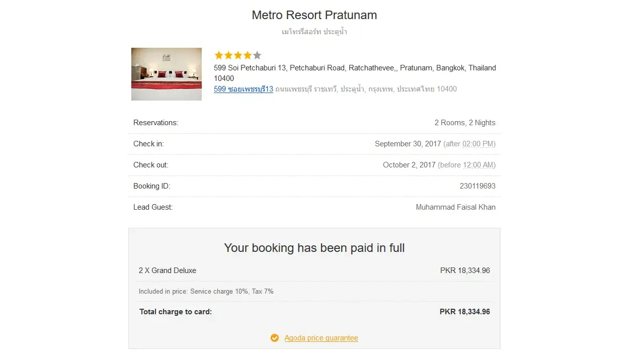
Task: Click the lead guest name
Action: coord(455,207)
